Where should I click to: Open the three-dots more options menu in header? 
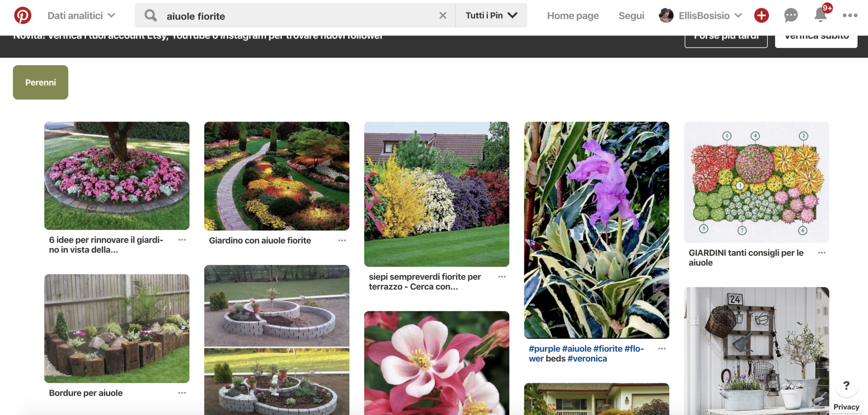tap(850, 16)
